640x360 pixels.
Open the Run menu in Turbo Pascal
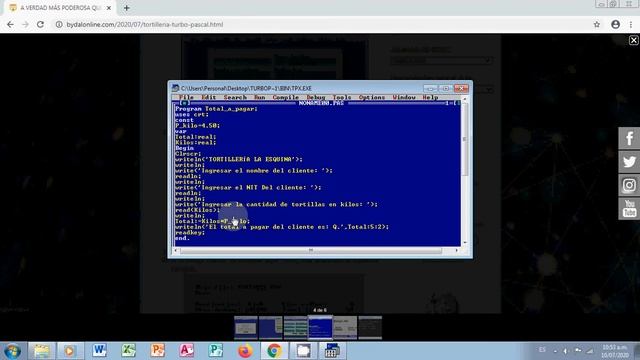click(260, 97)
